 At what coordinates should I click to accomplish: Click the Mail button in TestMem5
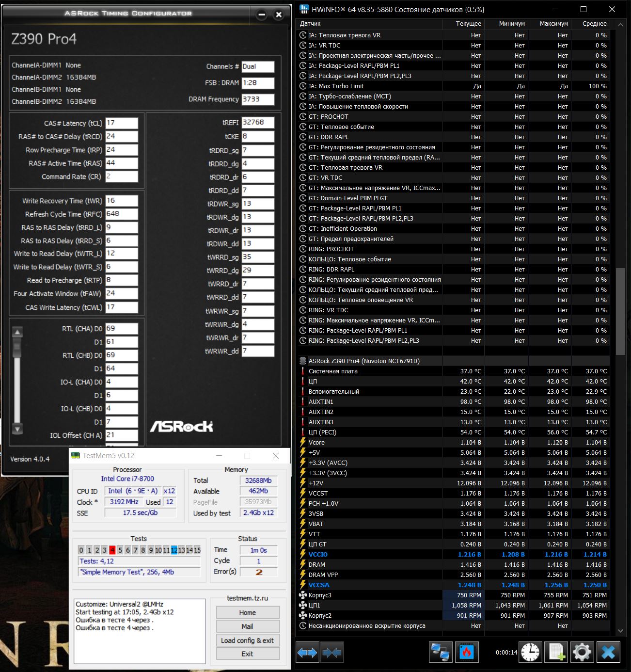click(x=248, y=626)
